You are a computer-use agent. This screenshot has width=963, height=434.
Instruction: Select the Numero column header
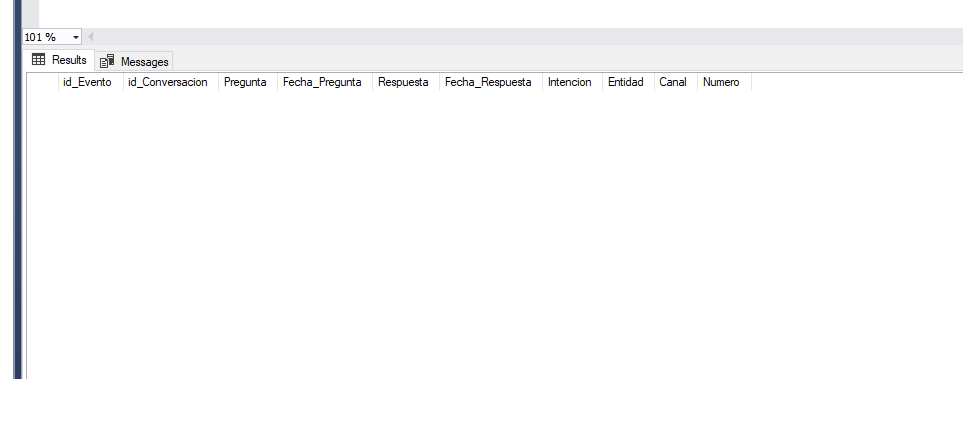pyautogui.click(x=721, y=82)
